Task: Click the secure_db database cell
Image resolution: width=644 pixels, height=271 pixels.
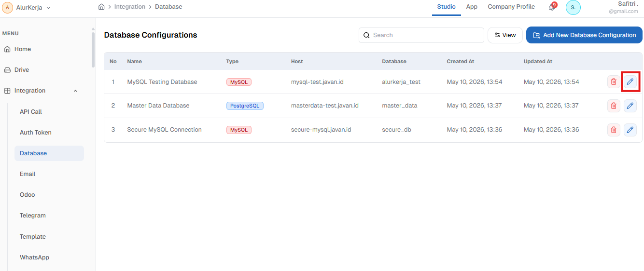Action: click(396, 130)
